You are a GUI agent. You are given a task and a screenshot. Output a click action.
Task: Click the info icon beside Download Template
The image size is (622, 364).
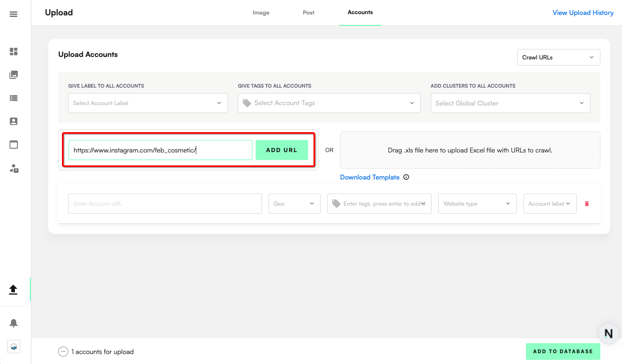pyautogui.click(x=406, y=177)
